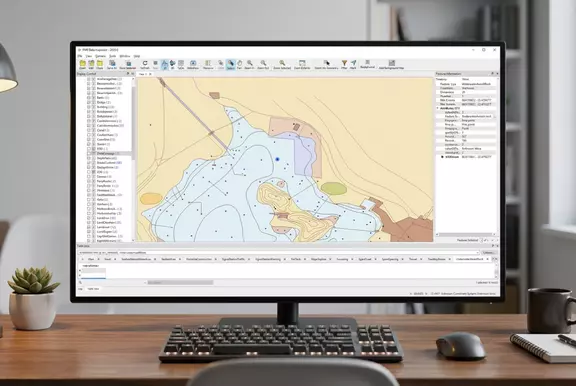Viewport: 576px width, 386px height.
Task: Click the Add dataset toolbar icon
Action: [91, 65]
